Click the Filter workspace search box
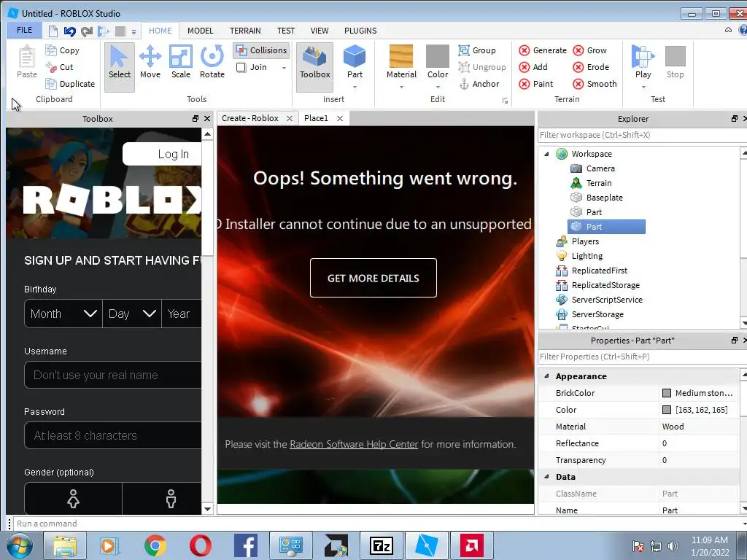747x560 pixels. click(641, 135)
